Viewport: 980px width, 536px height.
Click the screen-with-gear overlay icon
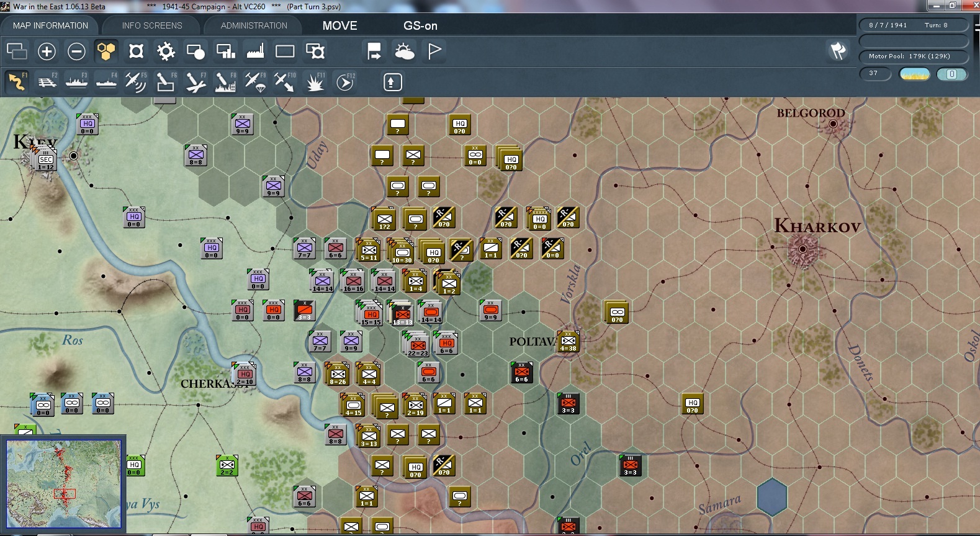315,51
